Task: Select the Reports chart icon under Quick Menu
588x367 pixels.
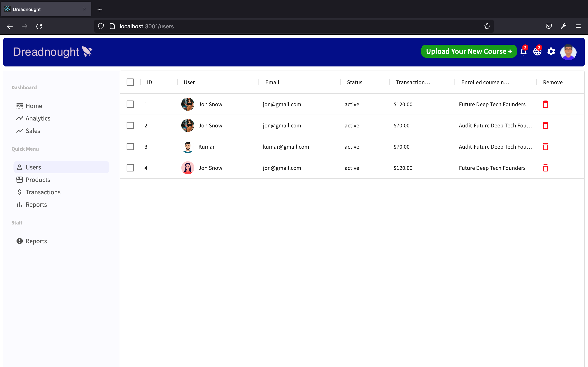Action: 20,205
